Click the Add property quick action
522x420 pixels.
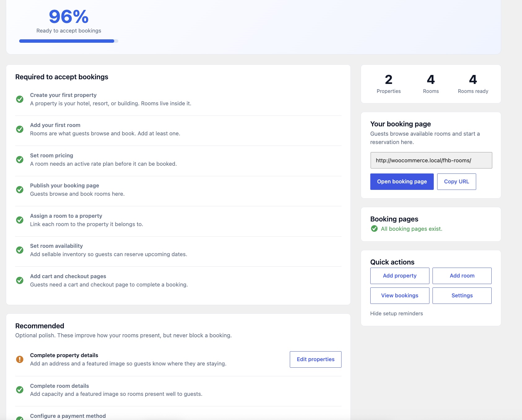[x=400, y=276]
